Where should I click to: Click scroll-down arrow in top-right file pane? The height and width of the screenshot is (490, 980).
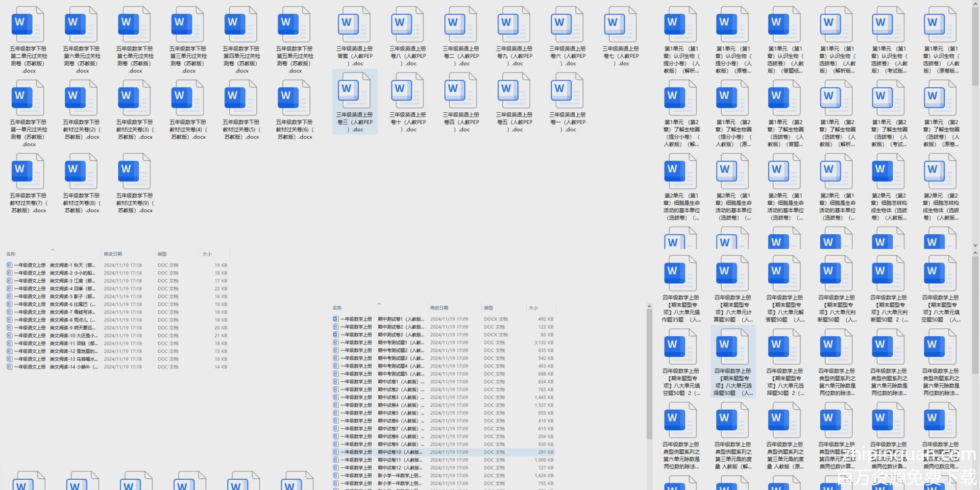pos(975,245)
